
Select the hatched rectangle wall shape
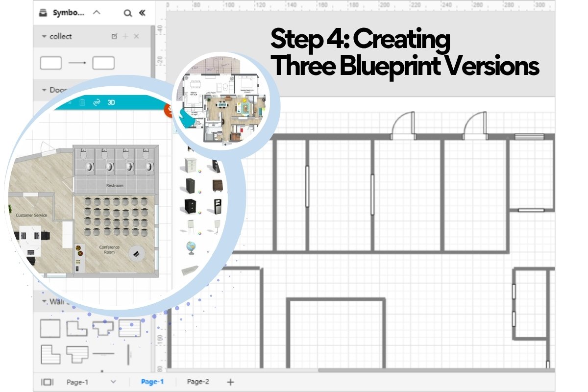point(129,328)
